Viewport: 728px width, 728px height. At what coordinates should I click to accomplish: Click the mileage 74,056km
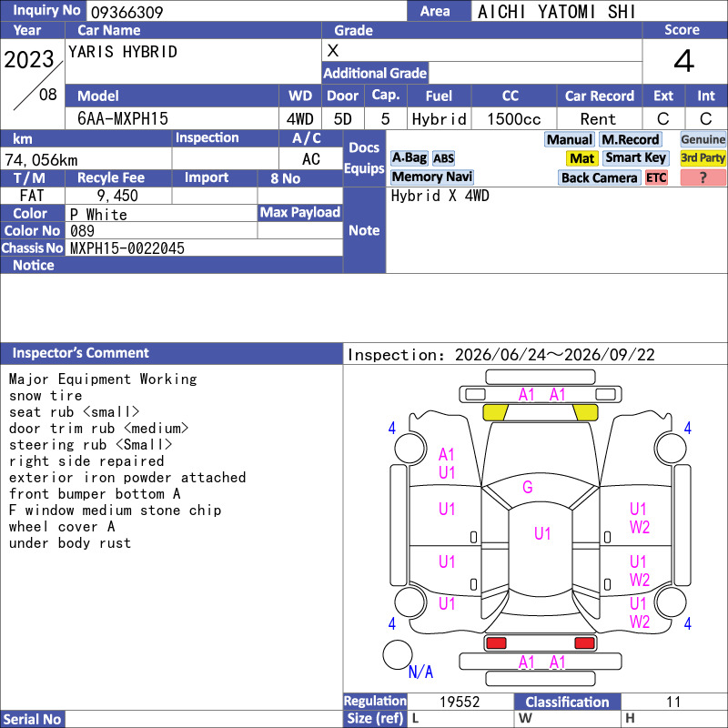(x=41, y=160)
